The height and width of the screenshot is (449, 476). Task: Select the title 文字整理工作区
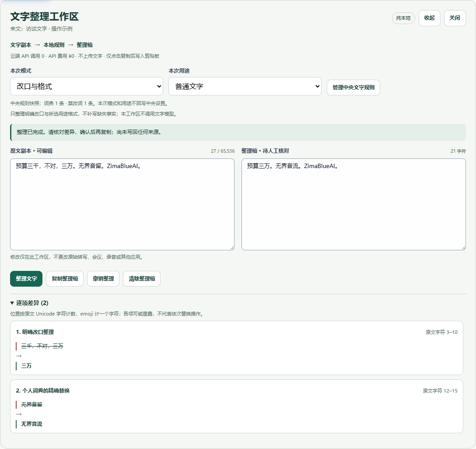[x=44, y=16]
